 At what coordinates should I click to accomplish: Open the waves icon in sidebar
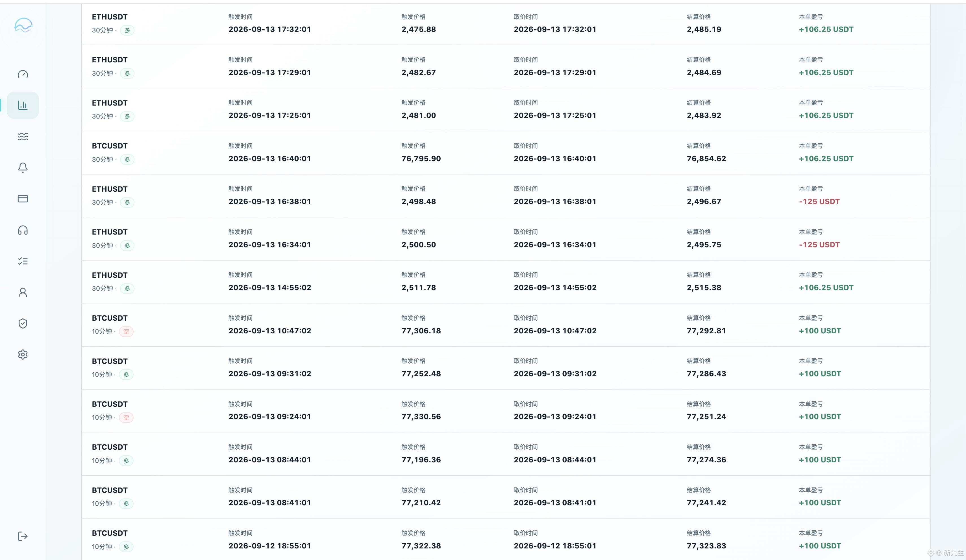23,136
